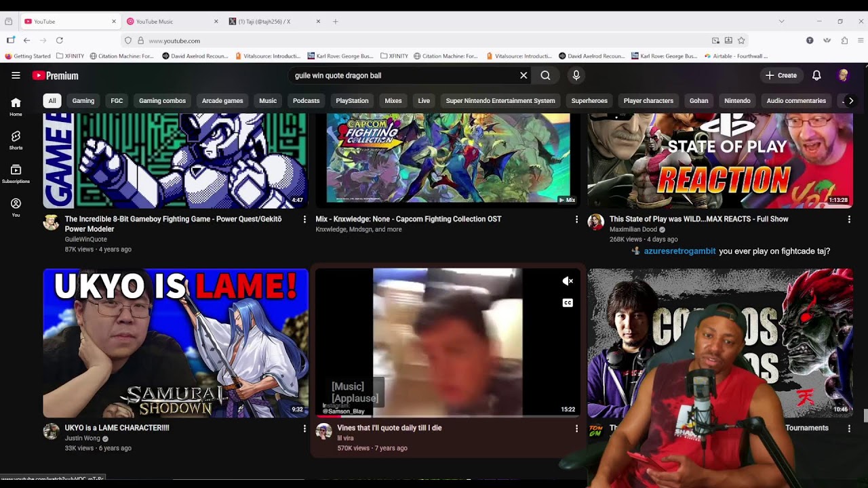868x488 pixels.
Task: Unmute the Vines video preview
Action: pos(568,281)
